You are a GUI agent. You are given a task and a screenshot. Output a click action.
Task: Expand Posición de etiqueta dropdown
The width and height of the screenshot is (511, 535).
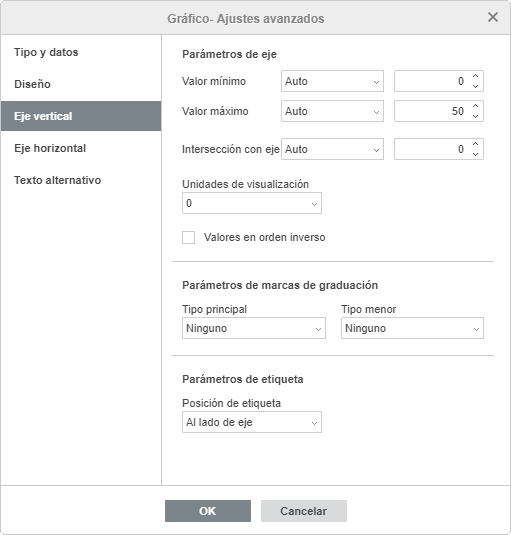pyautogui.click(x=252, y=422)
